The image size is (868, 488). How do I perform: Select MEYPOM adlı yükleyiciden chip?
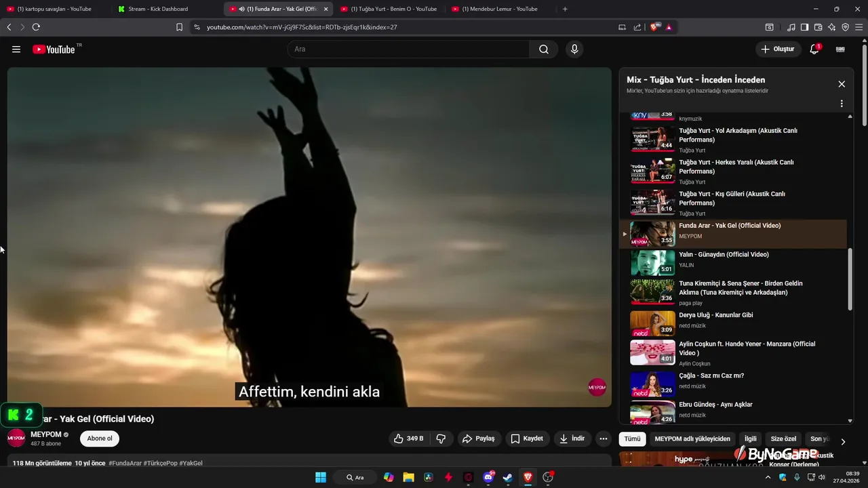tap(692, 439)
